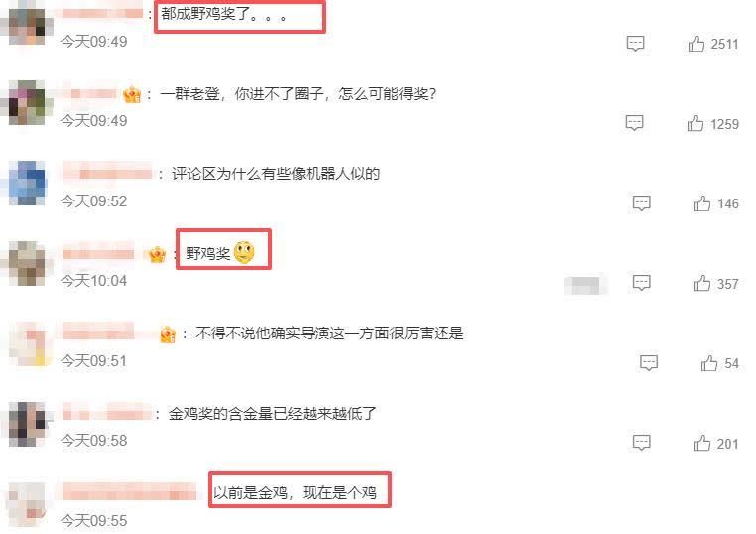Like the comment with 54 likes

pyautogui.click(x=709, y=363)
